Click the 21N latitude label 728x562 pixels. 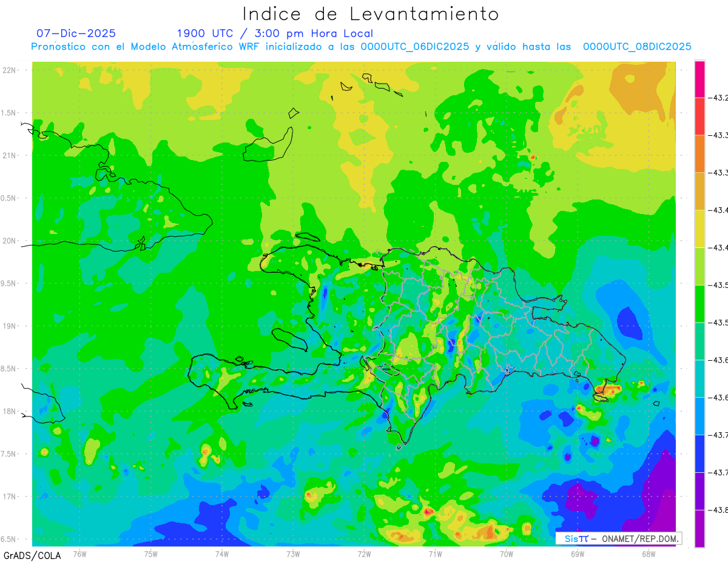(x=10, y=155)
